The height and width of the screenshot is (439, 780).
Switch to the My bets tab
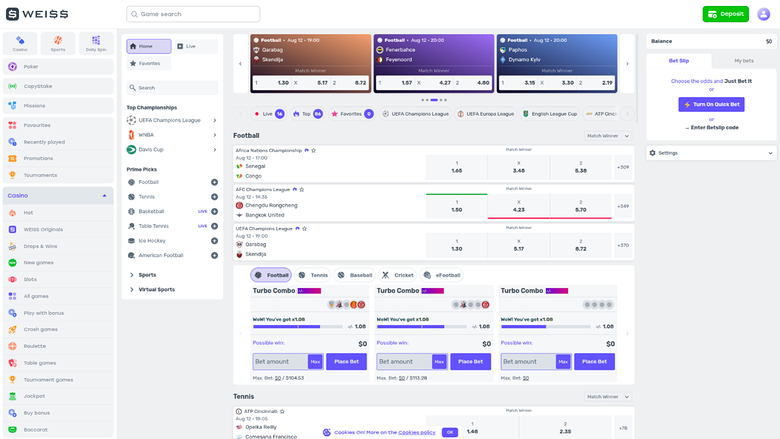tap(743, 61)
